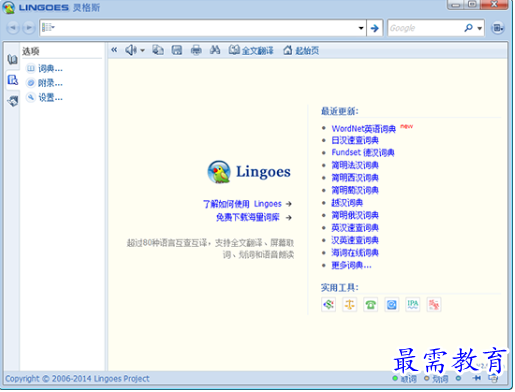Open the currency converter tool icon
This screenshot has height=392, width=515.
coord(328,304)
